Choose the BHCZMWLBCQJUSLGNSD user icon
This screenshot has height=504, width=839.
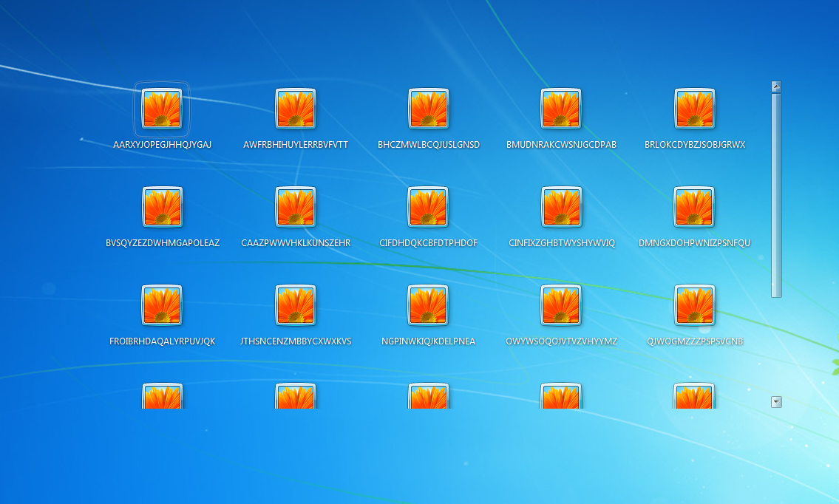[x=429, y=109]
